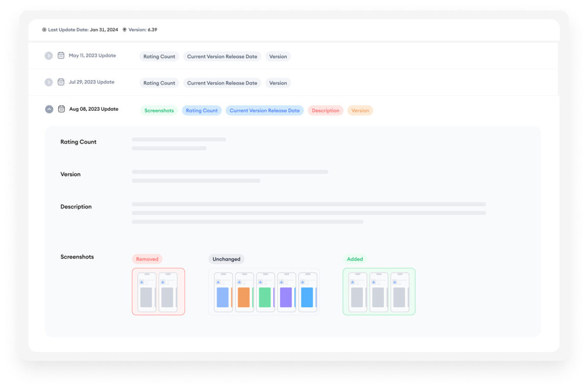Click Description label in details panel

76,207
